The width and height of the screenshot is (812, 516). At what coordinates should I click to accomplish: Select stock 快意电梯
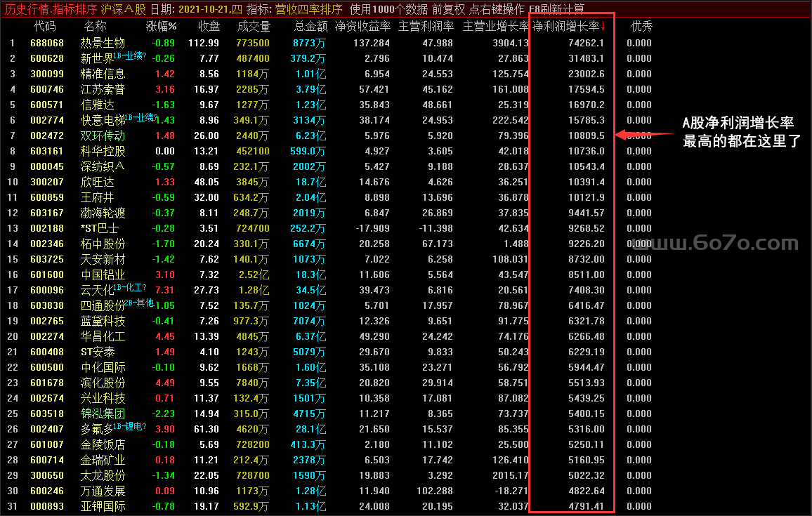[103, 121]
